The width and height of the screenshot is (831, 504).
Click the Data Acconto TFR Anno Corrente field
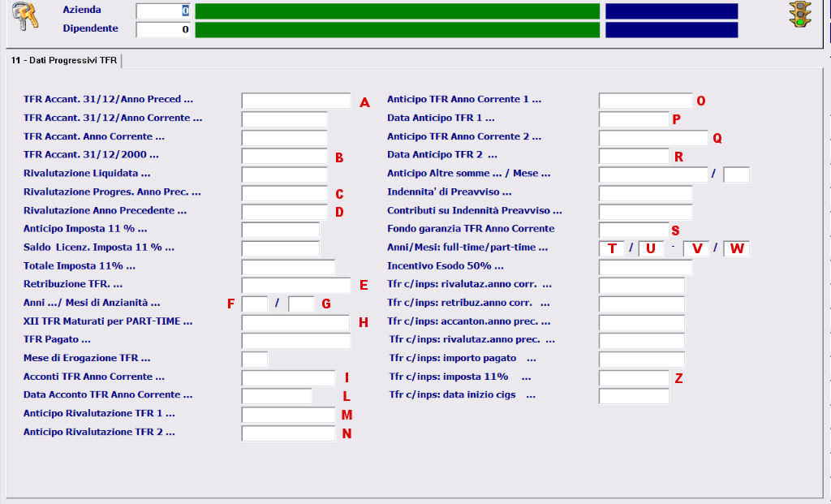tap(277, 396)
